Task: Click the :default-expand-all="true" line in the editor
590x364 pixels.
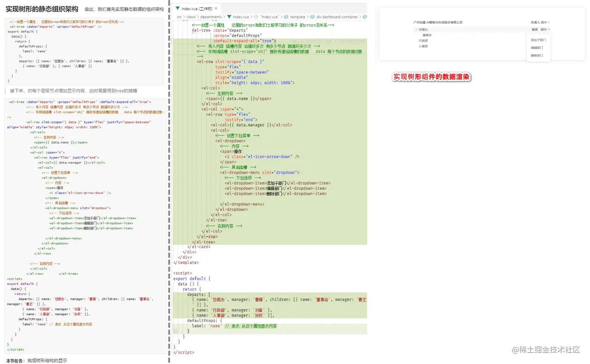Action: point(245,41)
